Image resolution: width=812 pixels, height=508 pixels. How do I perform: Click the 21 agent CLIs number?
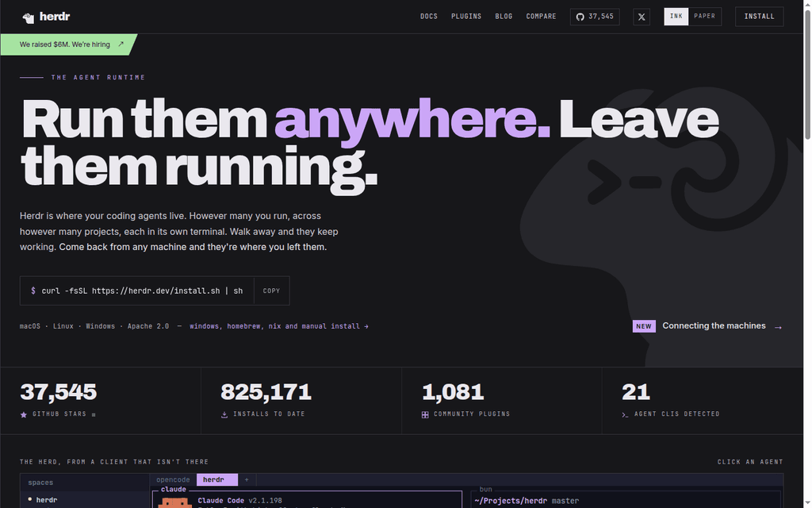coord(635,392)
